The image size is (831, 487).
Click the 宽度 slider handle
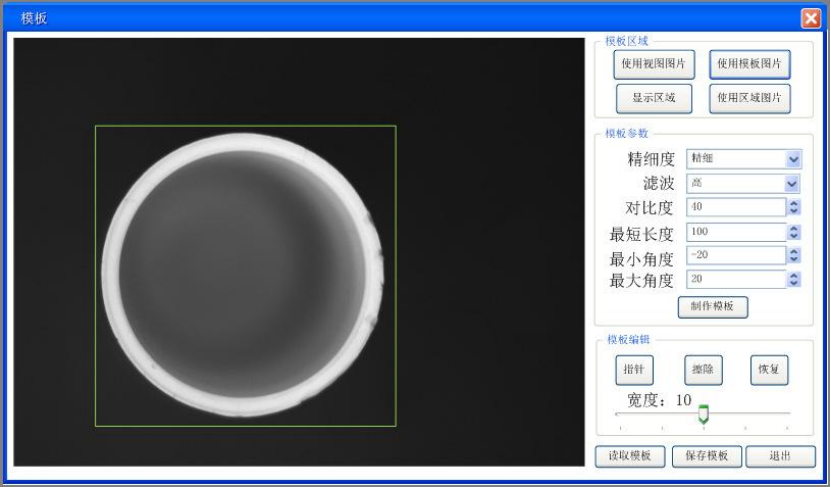pyautogui.click(x=703, y=414)
